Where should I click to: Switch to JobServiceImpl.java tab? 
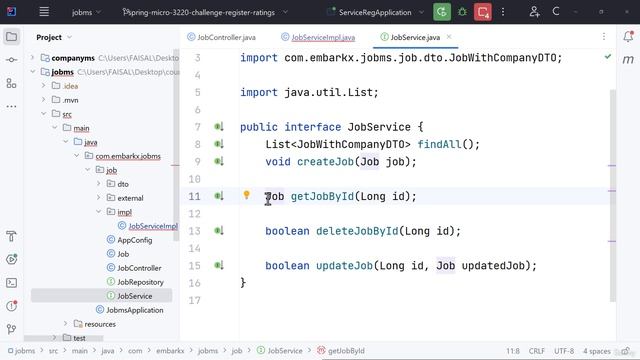pyautogui.click(x=318, y=37)
